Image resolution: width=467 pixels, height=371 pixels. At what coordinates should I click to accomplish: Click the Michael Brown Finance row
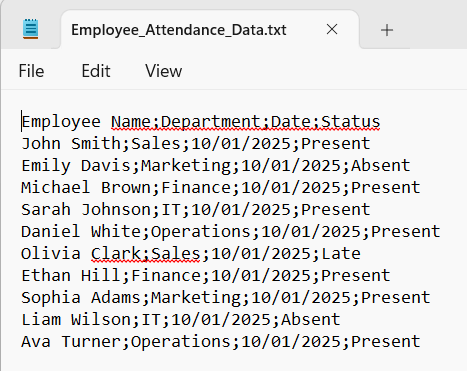tap(221, 188)
